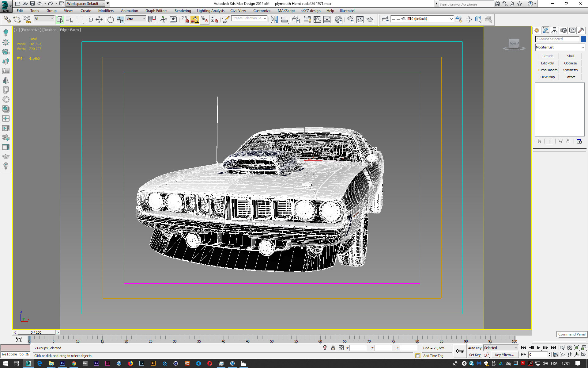
Task: Activate the Select and Rotate tool
Action: (x=111, y=20)
